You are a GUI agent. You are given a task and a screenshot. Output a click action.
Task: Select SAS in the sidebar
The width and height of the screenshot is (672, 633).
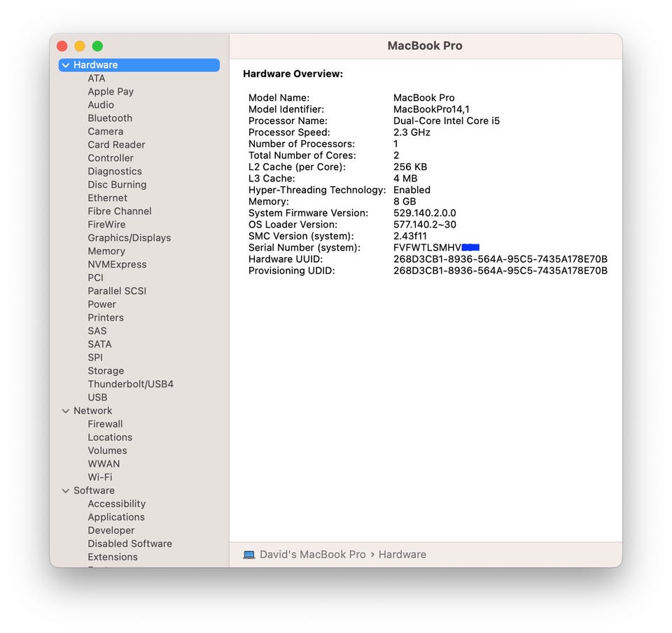tap(97, 331)
